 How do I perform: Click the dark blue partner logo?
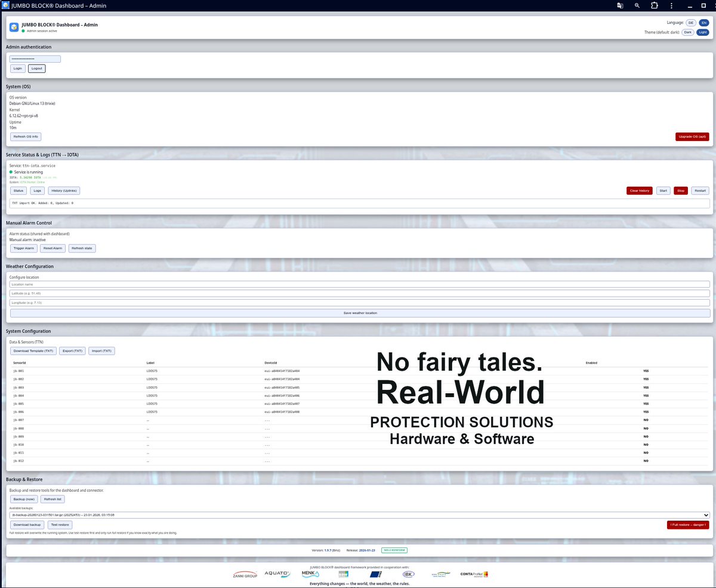tap(375, 574)
